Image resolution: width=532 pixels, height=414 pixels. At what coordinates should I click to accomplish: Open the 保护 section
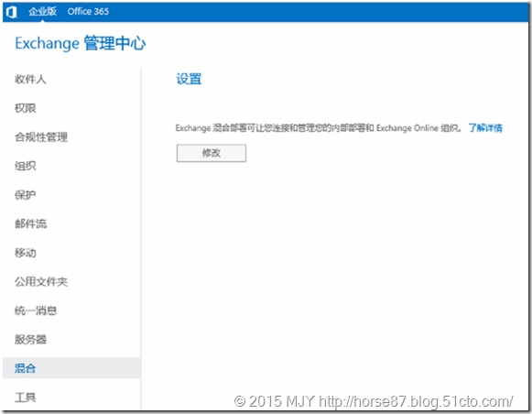(x=25, y=194)
